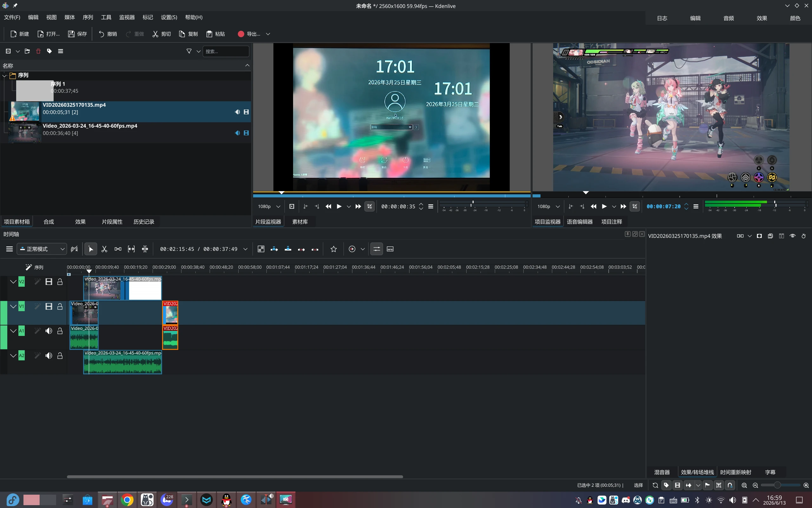Switch to the 混音器 tab

point(662,472)
